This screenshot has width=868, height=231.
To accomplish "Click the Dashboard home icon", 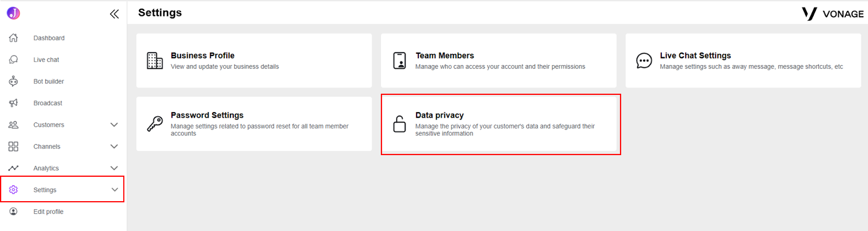I will click(14, 38).
